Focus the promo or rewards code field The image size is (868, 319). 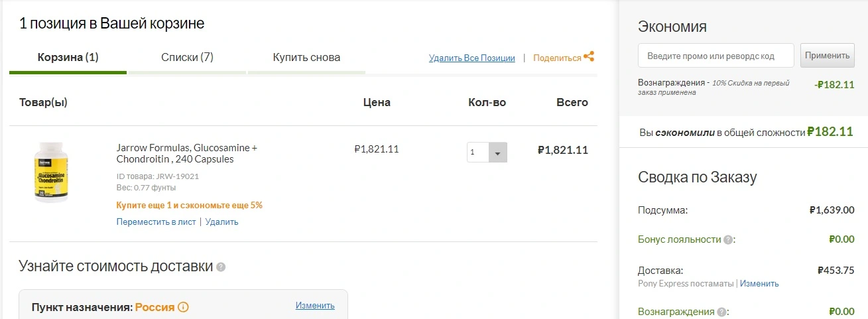tap(716, 56)
